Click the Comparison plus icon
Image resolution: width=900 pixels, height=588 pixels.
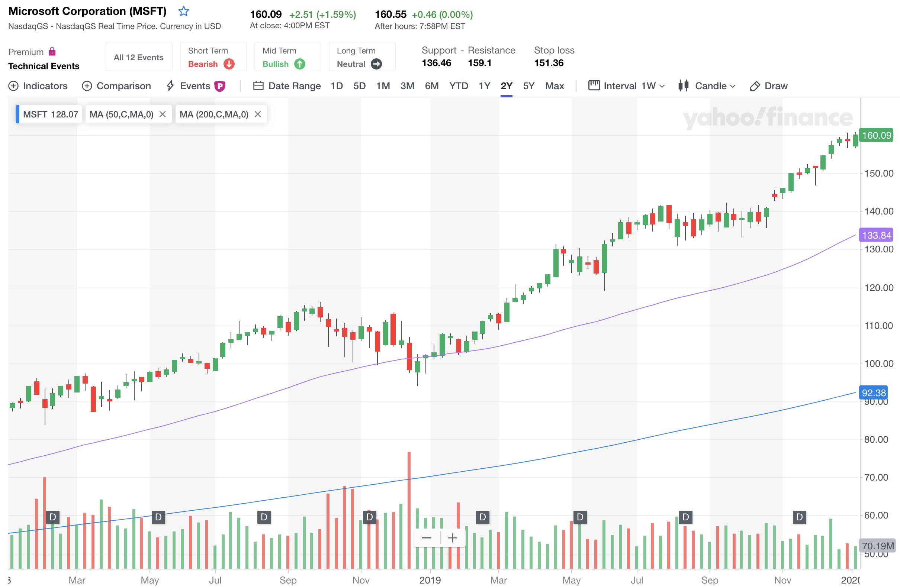[87, 86]
